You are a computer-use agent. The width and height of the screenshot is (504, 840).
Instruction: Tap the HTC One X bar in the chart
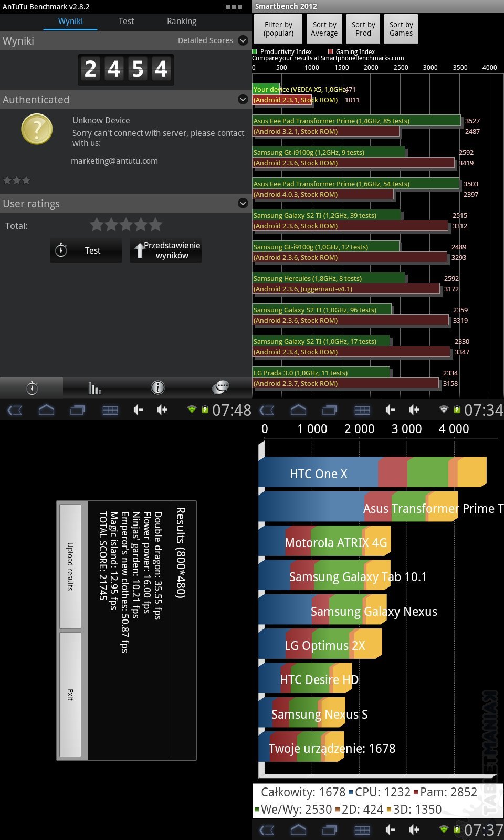click(372, 472)
